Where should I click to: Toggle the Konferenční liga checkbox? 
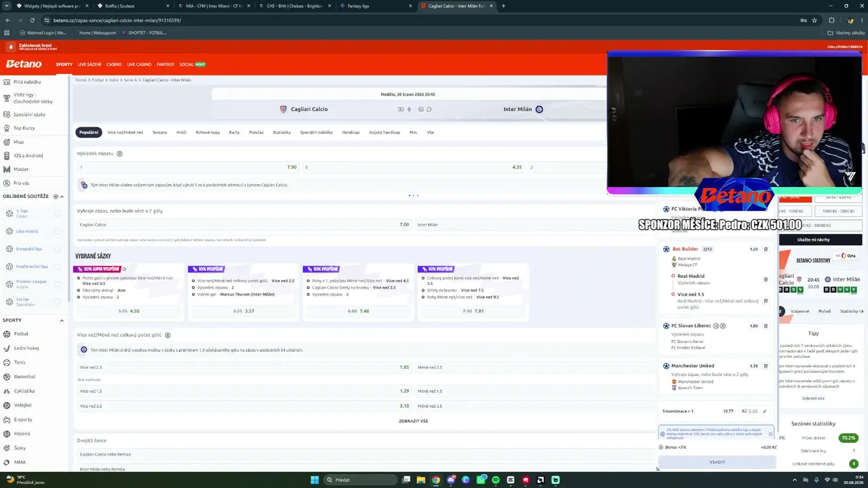tap(57, 266)
